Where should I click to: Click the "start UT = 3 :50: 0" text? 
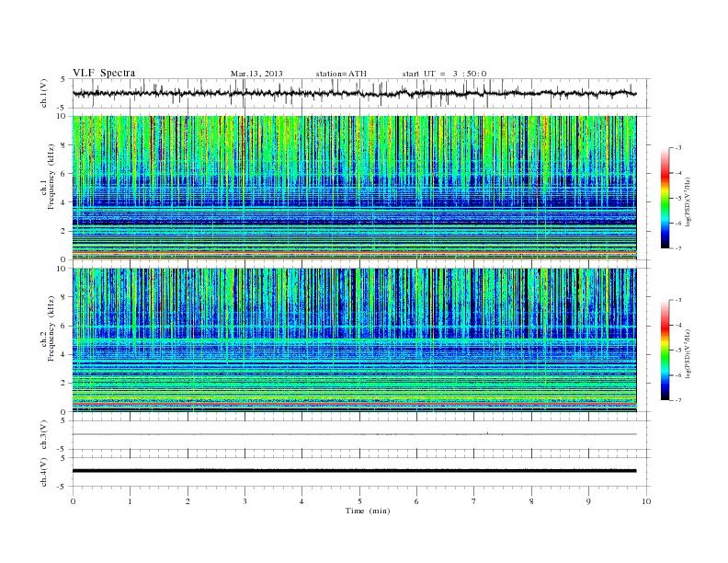click(444, 74)
